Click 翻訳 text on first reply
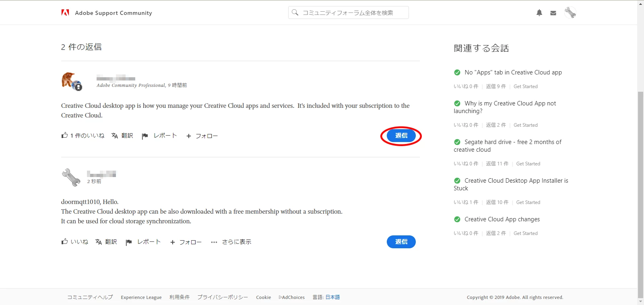The width and height of the screenshot is (644, 305). 127,136
